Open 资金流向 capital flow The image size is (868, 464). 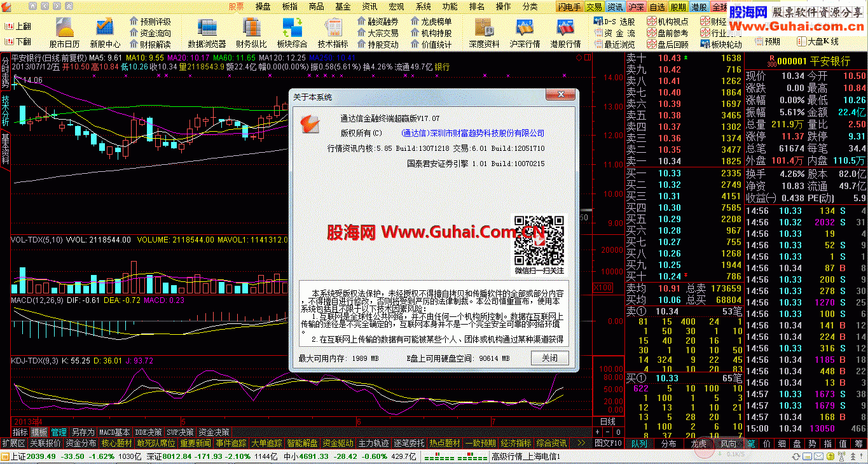coord(150,33)
